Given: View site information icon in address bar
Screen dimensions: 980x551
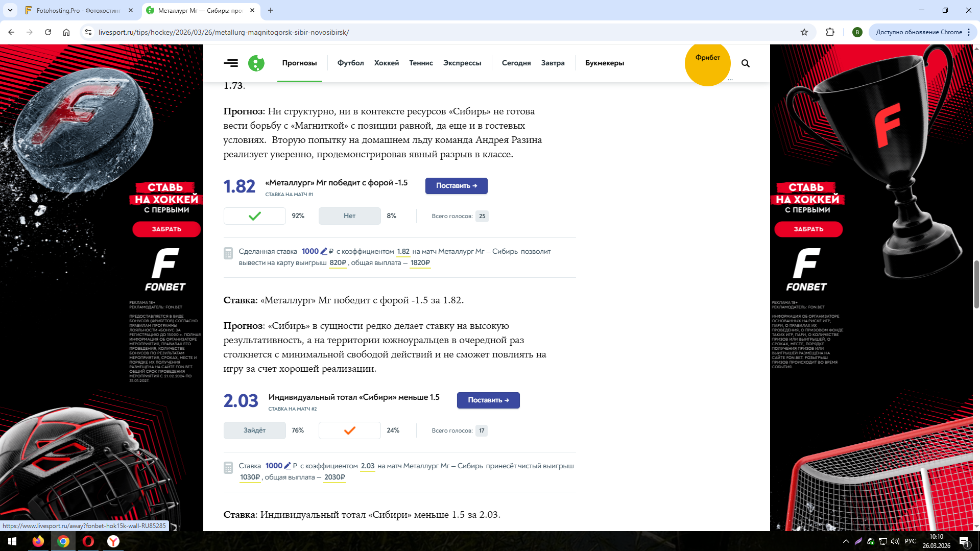Looking at the screenshot, I should [88, 32].
